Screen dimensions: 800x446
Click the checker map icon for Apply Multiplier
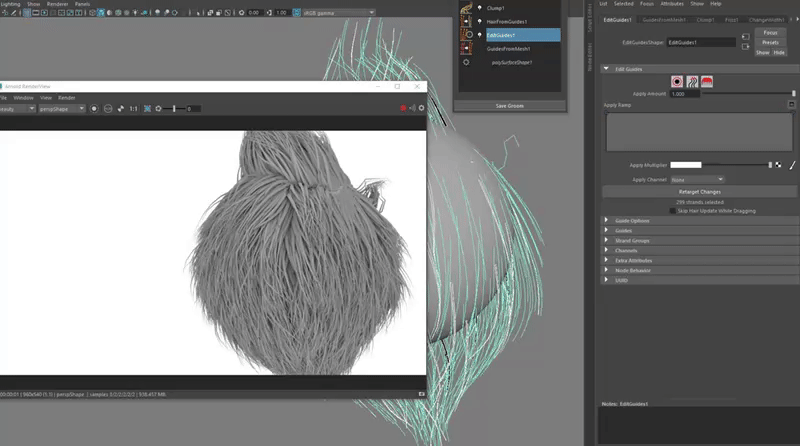tap(778, 165)
